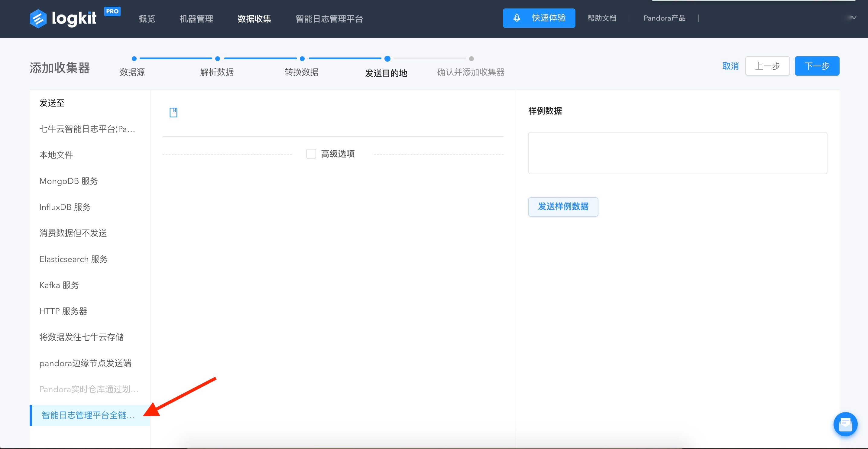Expand the user account dropdown arrow
The height and width of the screenshot is (449, 868).
coord(853,18)
